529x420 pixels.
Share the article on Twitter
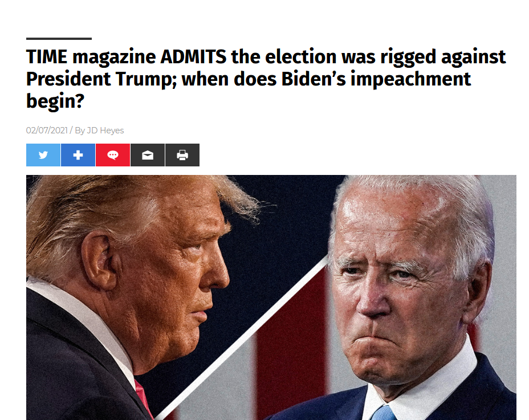tap(43, 155)
